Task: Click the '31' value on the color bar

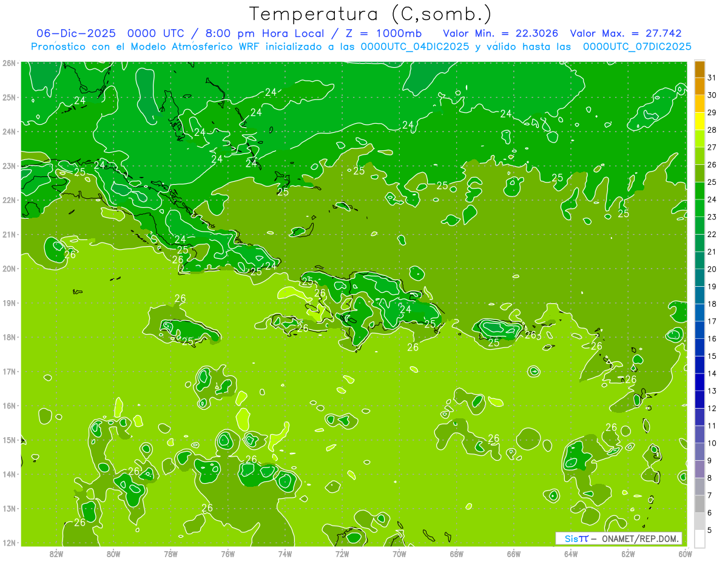Action: tap(712, 78)
